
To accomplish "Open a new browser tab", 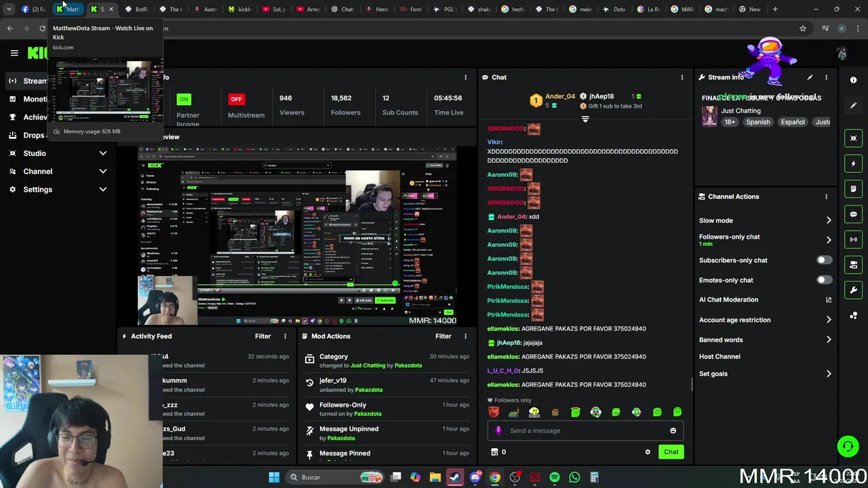I will point(775,9).
